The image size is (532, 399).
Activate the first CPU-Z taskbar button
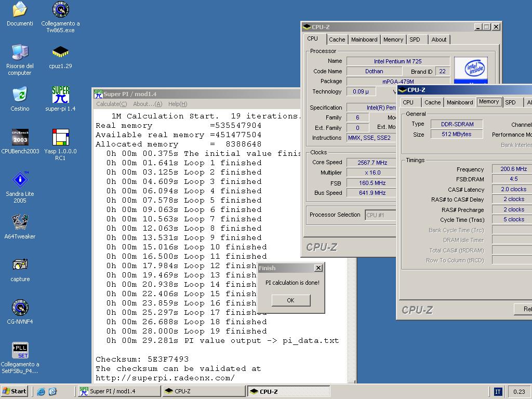pos(204,391)
